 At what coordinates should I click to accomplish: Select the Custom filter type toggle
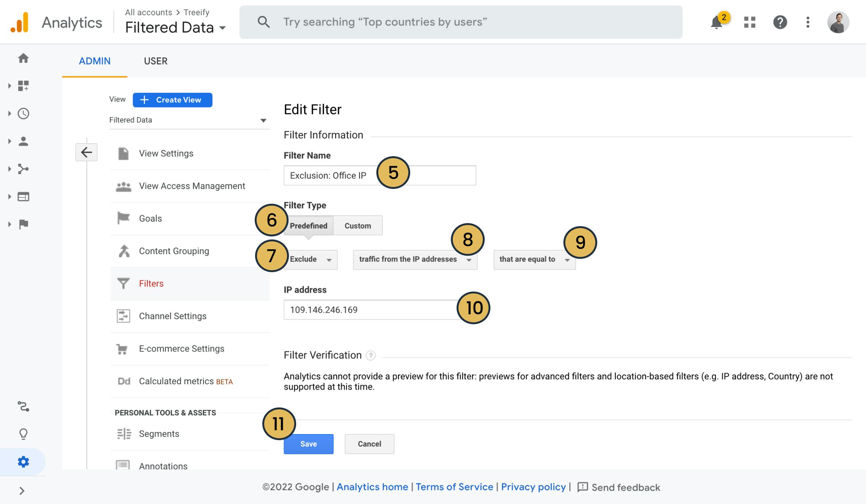[x=358, y=225]
